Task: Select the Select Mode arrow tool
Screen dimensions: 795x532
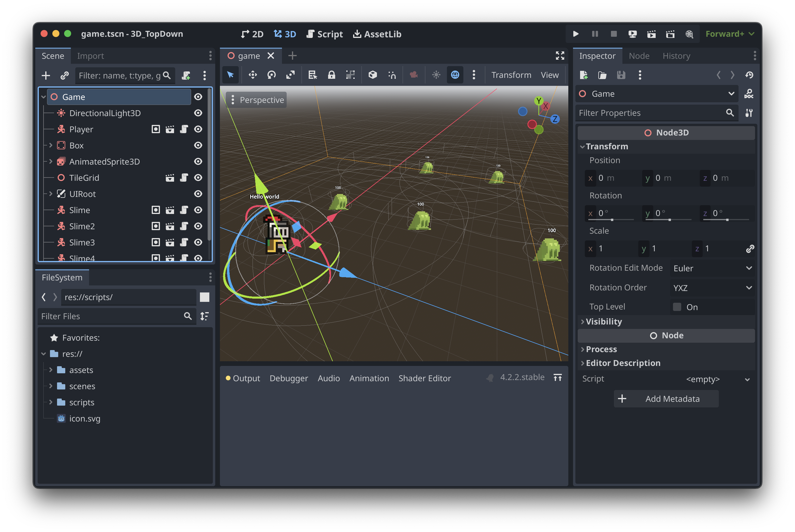Action: point(231,75)
